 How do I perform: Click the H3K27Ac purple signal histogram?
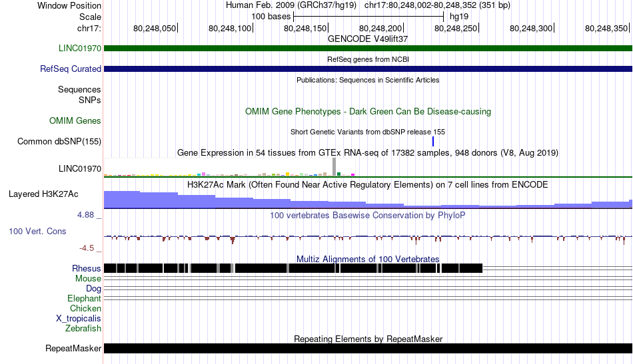coord(368,200)
